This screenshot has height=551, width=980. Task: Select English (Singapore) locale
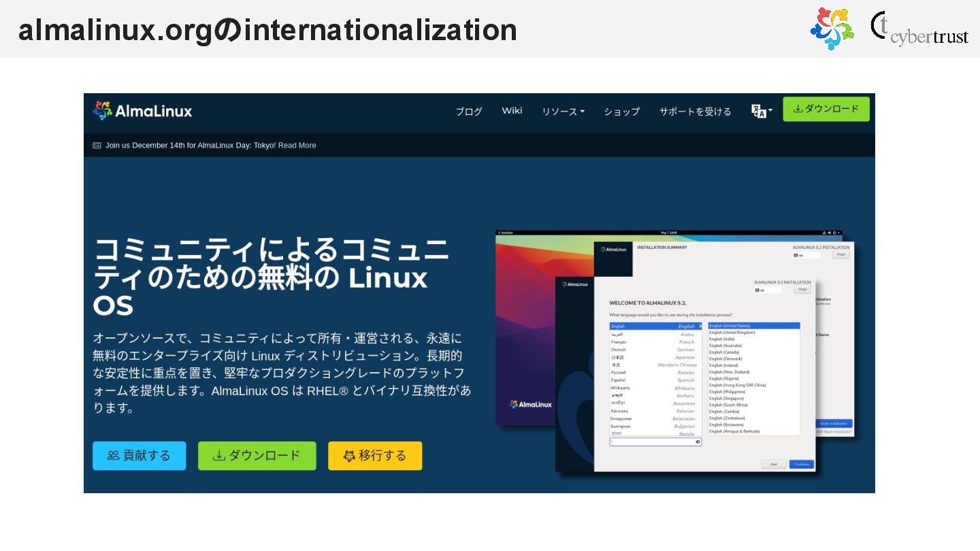754,399
